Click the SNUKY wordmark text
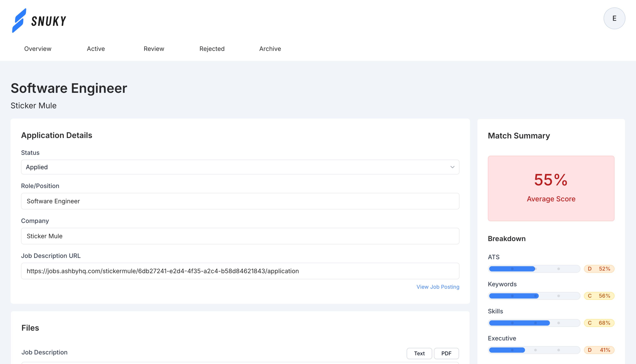The image size is (636, 364). pos(49,21)
